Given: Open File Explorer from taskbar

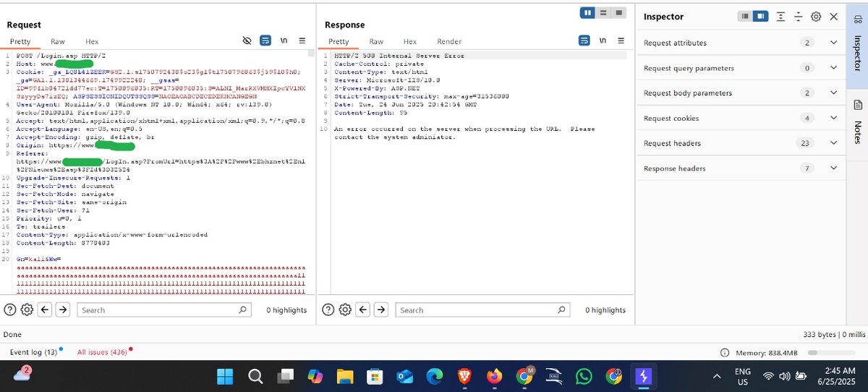Looking at the screenshot, I should (x=345, y=376).
